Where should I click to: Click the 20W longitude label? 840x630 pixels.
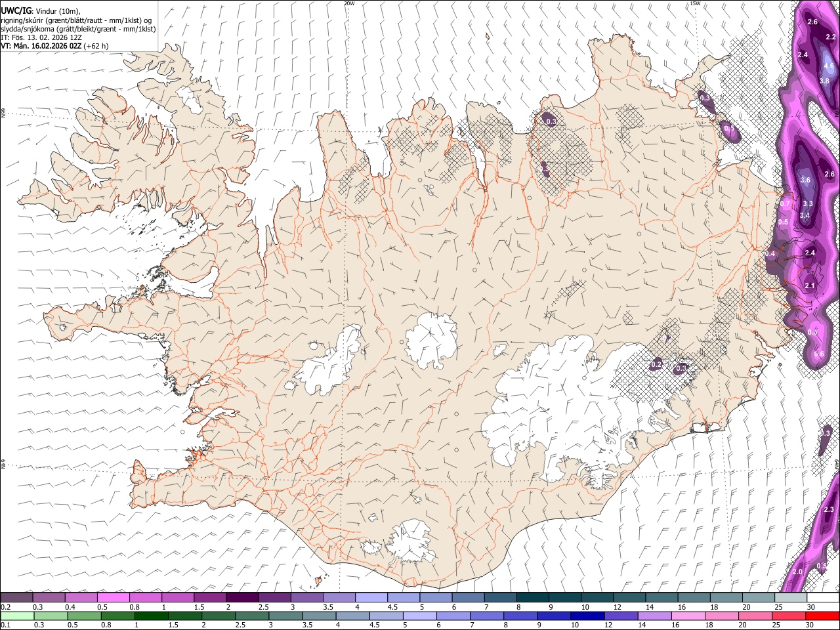tap(350, 3)
